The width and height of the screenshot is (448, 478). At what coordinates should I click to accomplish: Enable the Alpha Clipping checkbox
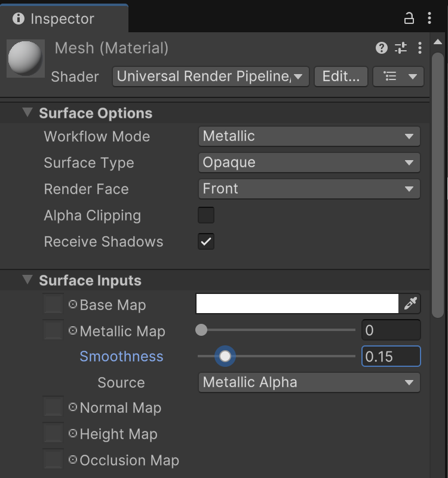click(x=206, y=215)
